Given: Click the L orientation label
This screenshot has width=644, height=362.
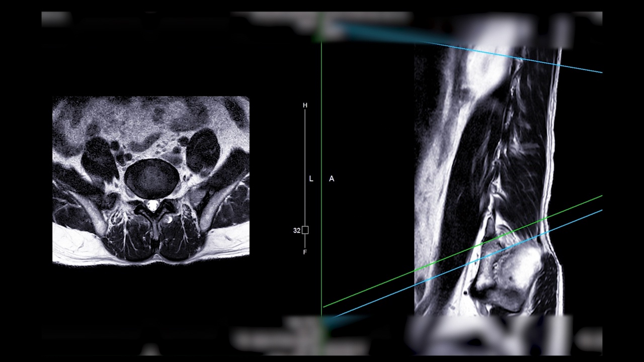Looking at the screenshot, I should click(x=311, y=178).
